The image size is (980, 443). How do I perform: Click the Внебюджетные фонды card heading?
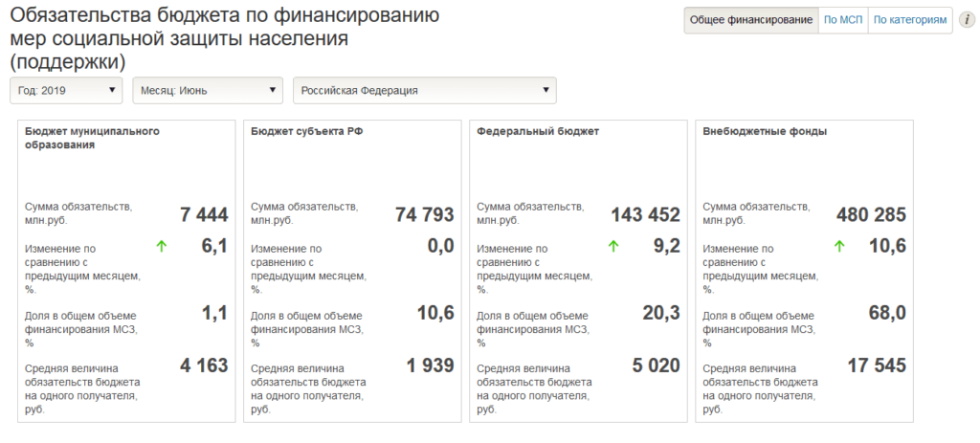coord(765,131)
